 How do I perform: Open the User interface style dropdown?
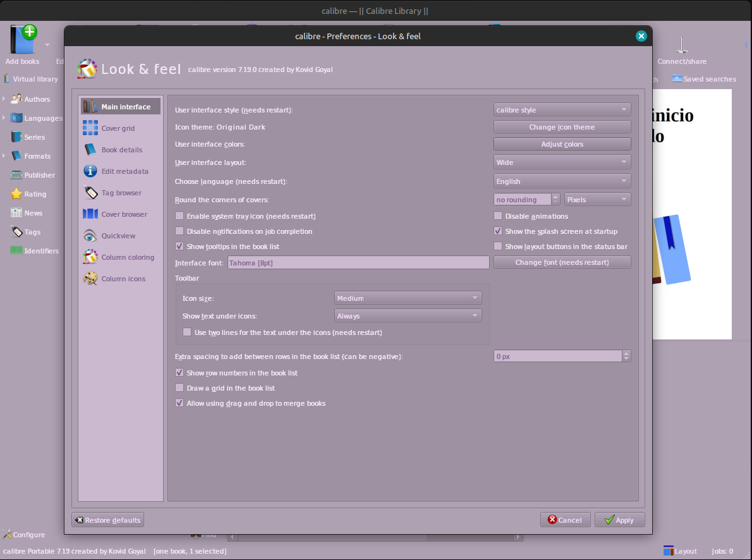click(562, 109)
